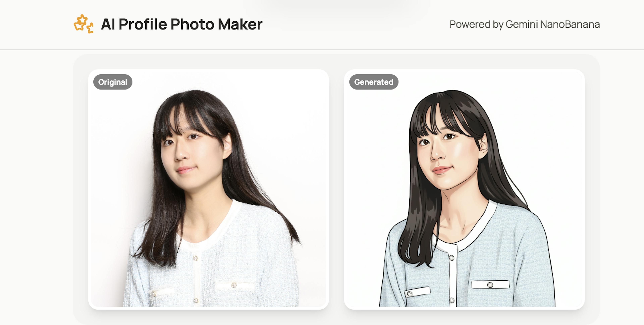Viewport: 644px width, 325px height.
Task: Click the golden stars logo icon
Action: 84,24
